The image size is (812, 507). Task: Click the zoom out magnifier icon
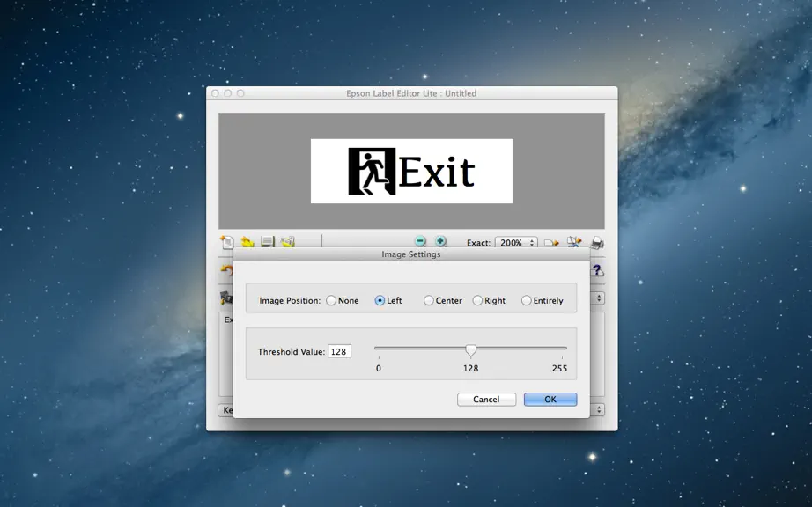pos(420,241)
